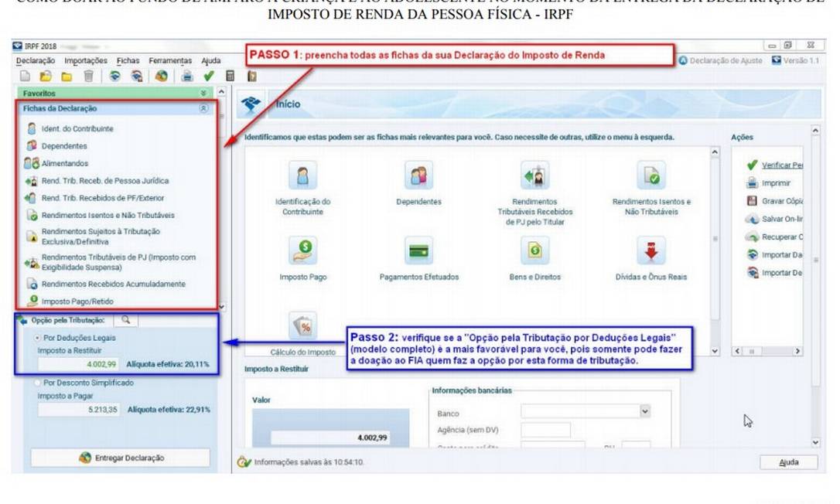Open the Ferramentas menu
Image resolution: width=840 pixels, height=504 pixels.
(x=170, y=60)
